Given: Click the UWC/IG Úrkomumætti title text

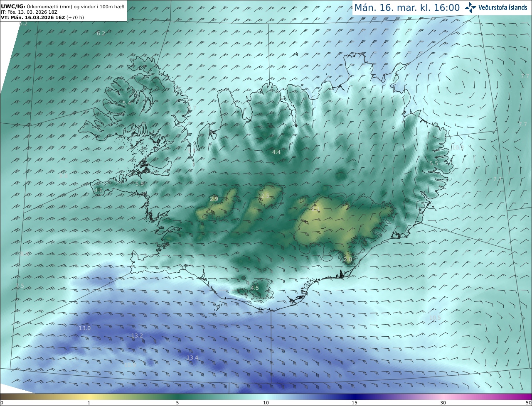Looking at the screenshot, I should (x=63, y=6).
